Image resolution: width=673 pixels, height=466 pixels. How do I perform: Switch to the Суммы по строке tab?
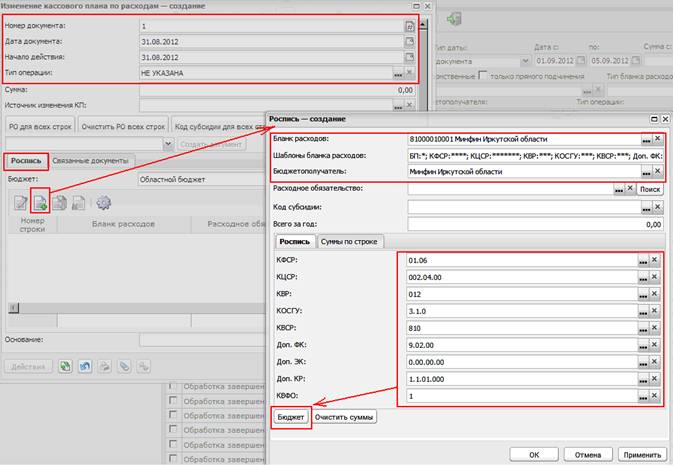(x=349, y=242)
